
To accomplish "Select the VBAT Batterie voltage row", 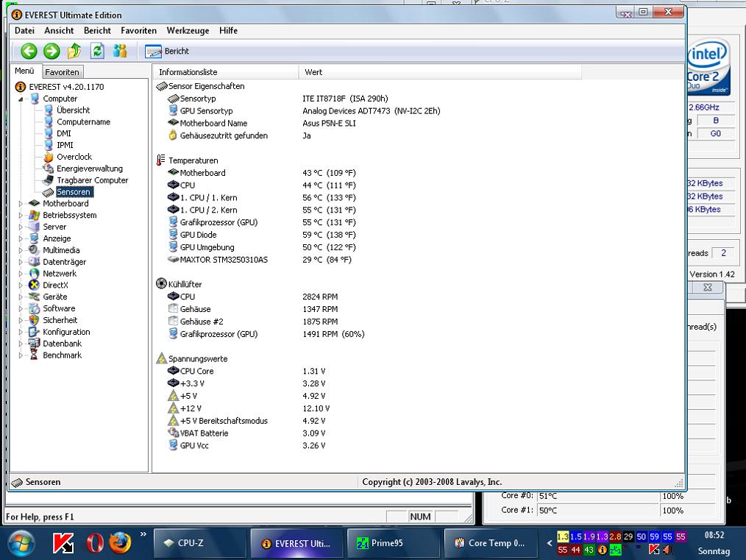I will [246, 433].
